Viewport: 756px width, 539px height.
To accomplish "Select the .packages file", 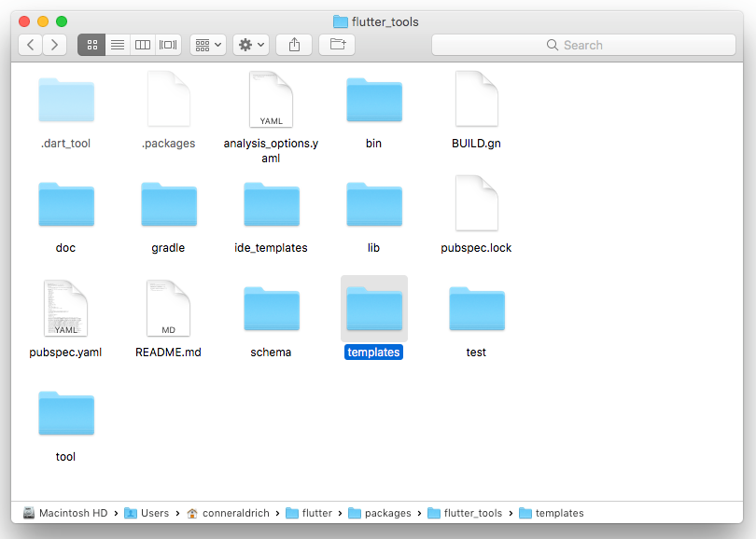I will click(168, 99).
